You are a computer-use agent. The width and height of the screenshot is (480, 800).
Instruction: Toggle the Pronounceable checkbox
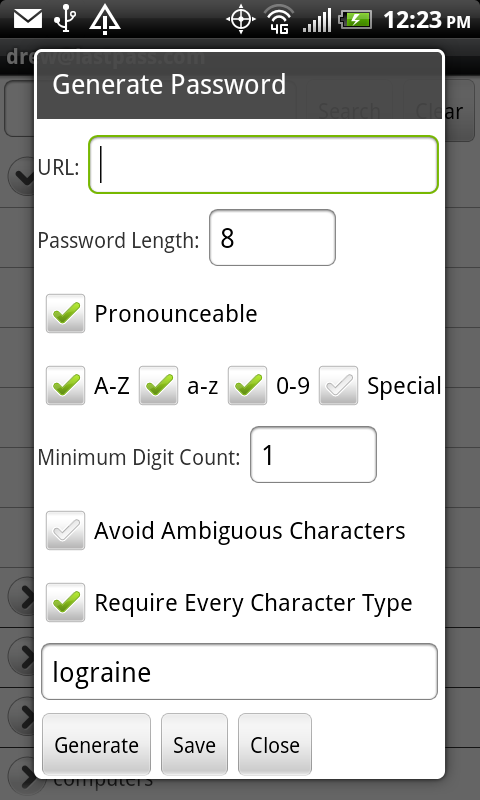66,313
